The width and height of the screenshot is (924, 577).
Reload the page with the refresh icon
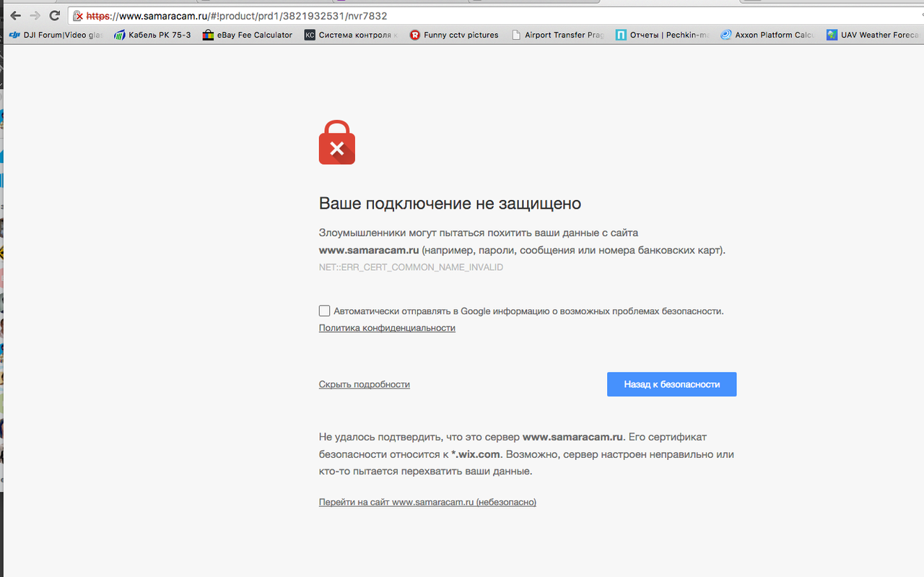coord(54,16)
